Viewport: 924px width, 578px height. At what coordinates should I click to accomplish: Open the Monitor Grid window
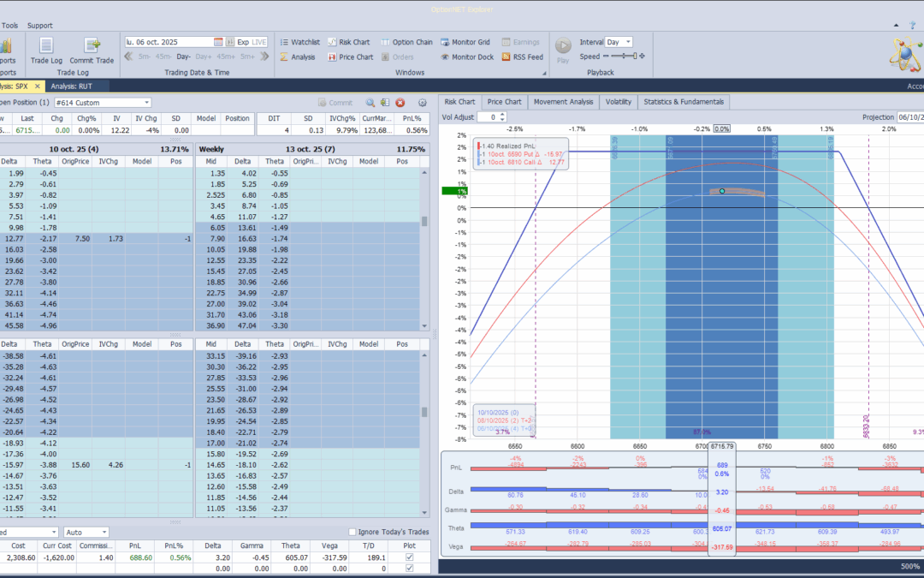(x=465, y=42)
